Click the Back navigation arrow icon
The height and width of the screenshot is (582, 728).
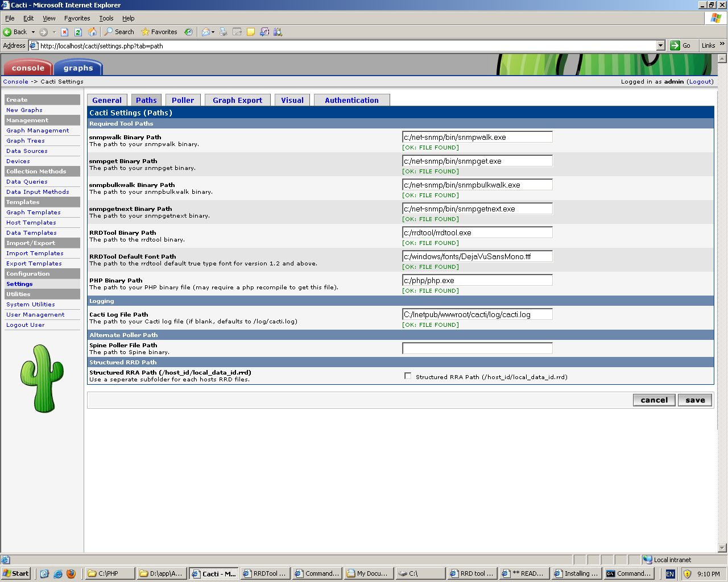(7, 32)
